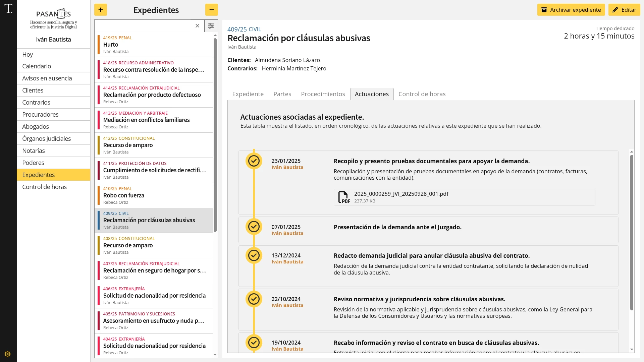This screenshot has height=362, width=644.
Task: Click the Editar button
Action: tap(624, 10)
